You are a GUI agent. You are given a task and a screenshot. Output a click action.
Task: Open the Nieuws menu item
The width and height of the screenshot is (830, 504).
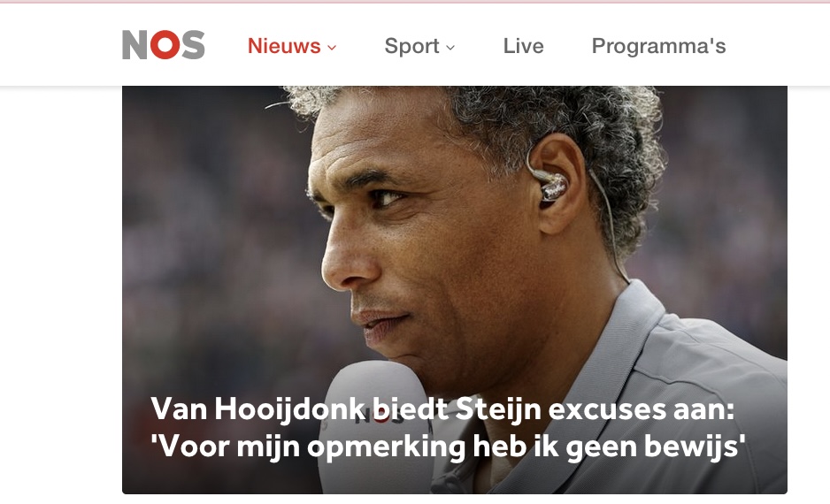pyautogui.click(x=284, y=46)
